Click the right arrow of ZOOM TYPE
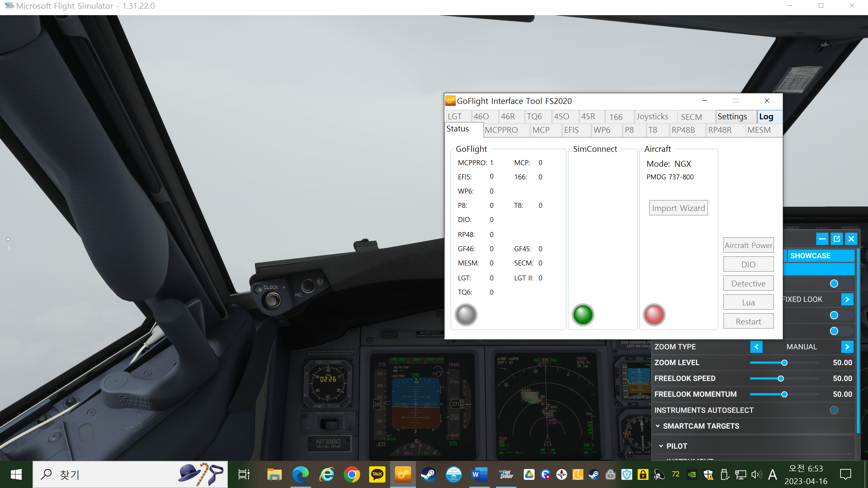 tap(847, 347)
